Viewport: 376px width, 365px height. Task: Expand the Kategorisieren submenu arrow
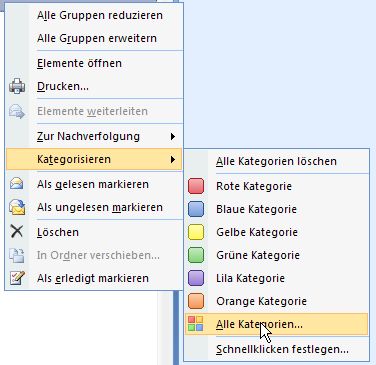[172, 159]
